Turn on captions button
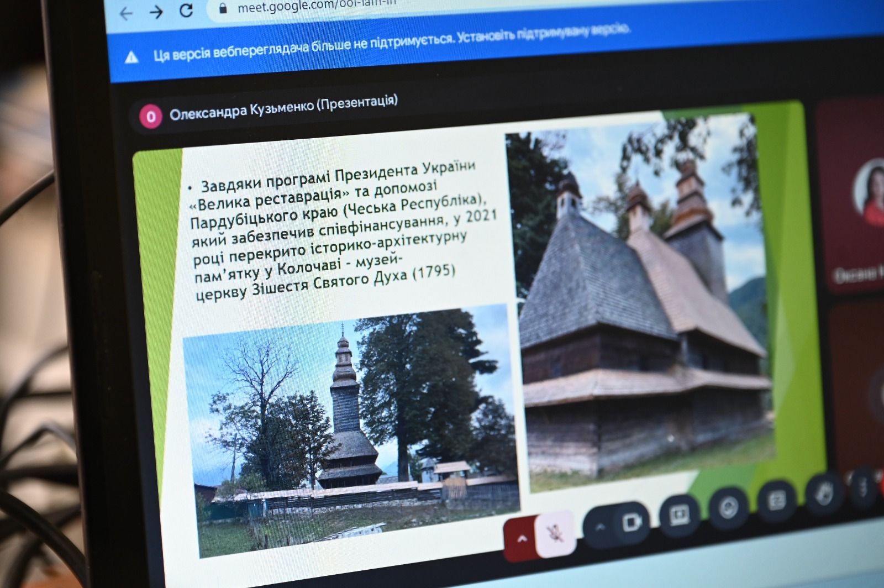This screenshot has height=588, width=884. coord(777,500)
